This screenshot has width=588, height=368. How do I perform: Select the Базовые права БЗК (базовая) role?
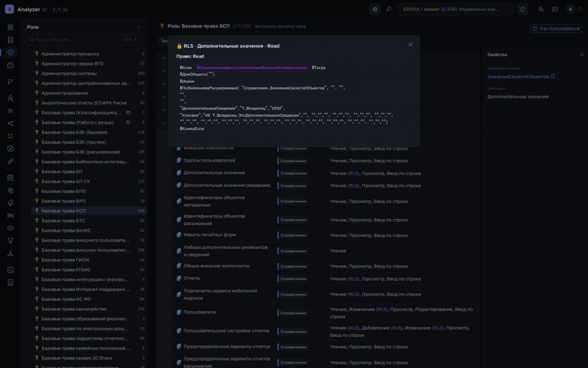[x=89, y=132]
